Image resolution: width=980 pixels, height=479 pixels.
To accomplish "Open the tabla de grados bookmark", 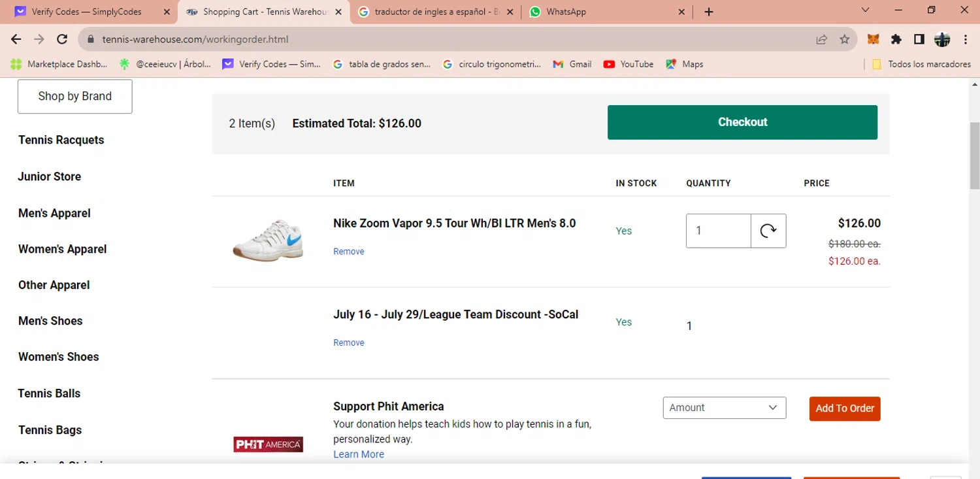I will (382, 64).
